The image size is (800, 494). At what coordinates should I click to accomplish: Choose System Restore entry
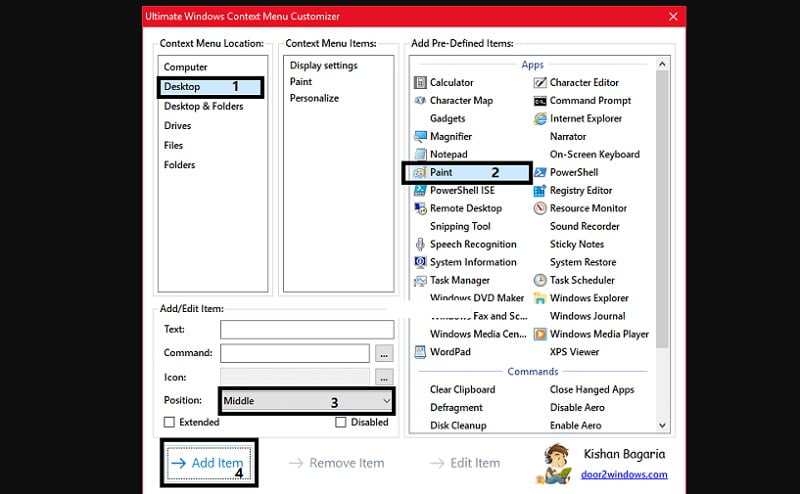tap(583, 262)
